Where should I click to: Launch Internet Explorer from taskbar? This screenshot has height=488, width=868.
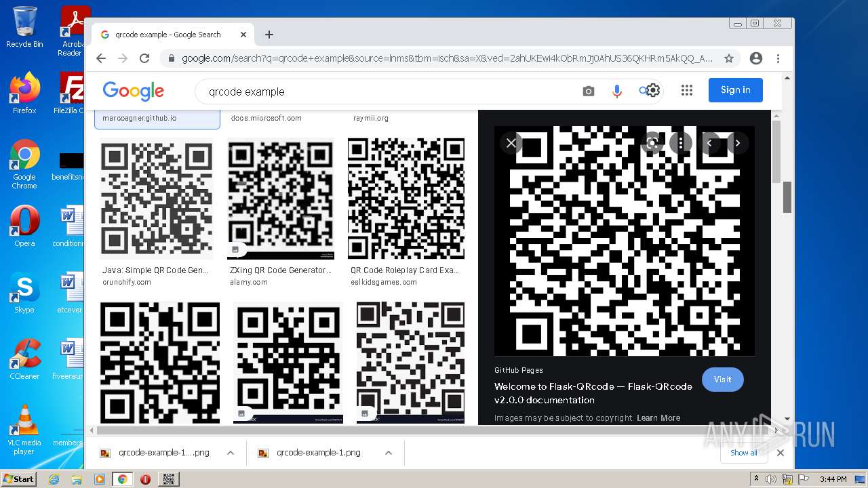click(x=54, y=479)
